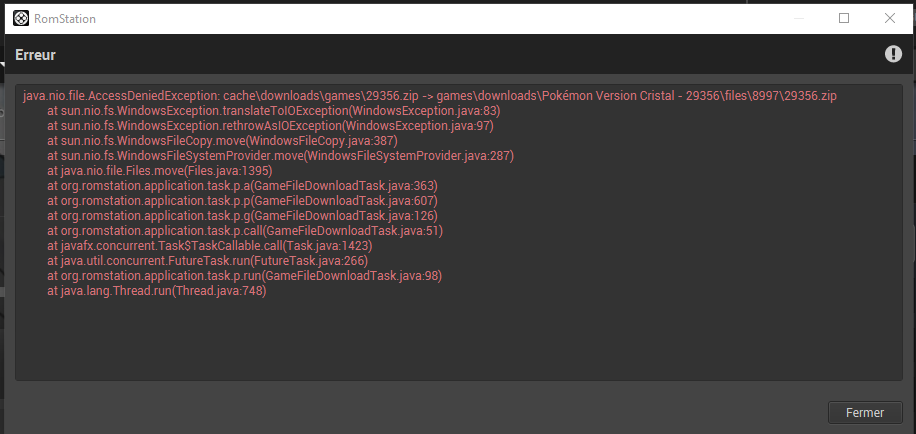The image size is (916, 434).
Task: Close the RomStation window
Action: [x=890, y=19]
